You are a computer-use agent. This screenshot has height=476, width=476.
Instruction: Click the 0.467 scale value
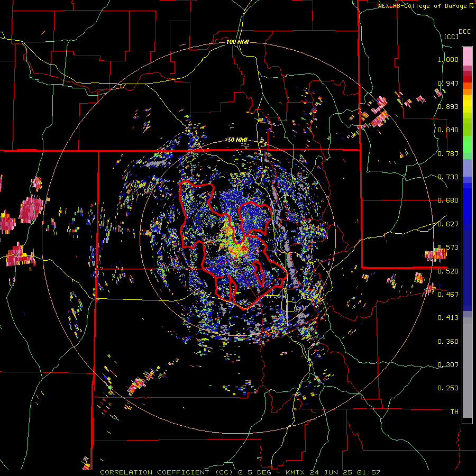[x=448, y=295]
